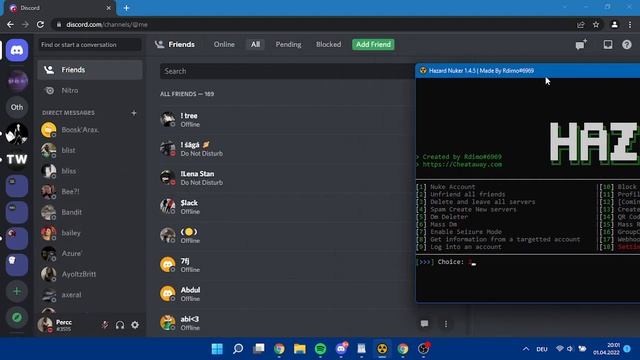Open the TW server
Viewport: 640px width, 360px height.
coord(17,159)
